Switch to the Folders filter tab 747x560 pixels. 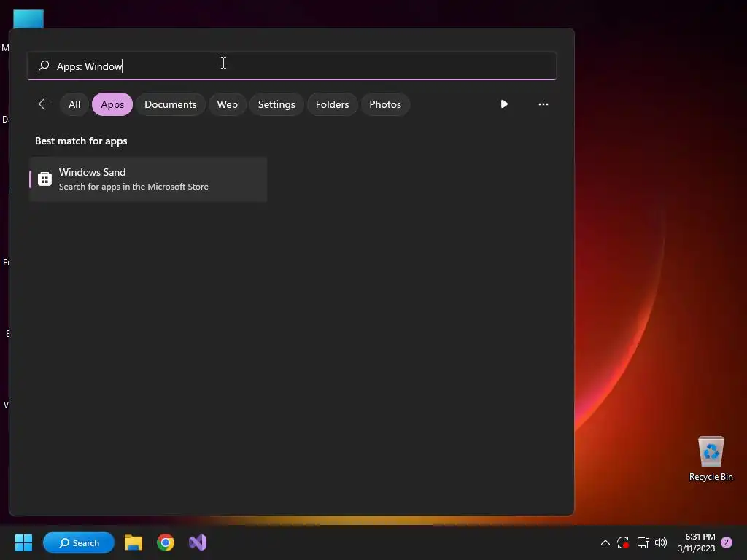coord(332,104)
